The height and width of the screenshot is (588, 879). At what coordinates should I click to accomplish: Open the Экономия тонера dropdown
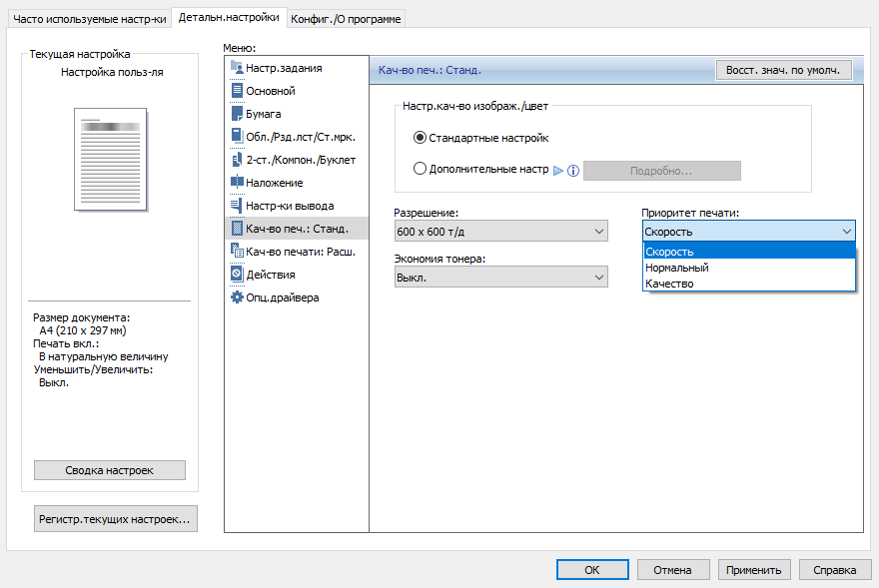(501, 277)
